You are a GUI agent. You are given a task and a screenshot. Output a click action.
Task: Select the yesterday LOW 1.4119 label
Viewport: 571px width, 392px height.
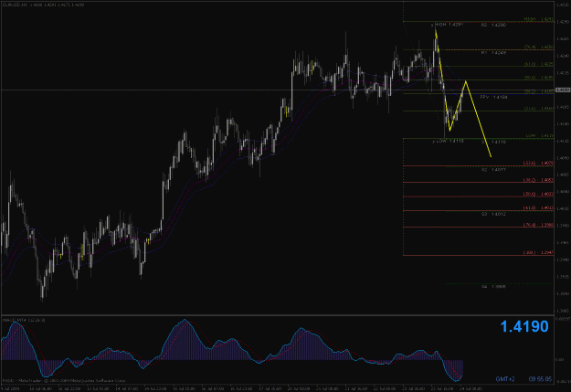(449, 141)
